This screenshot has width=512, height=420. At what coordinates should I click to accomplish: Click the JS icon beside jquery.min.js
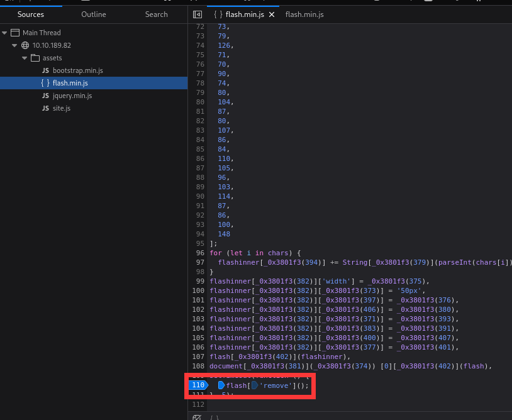click(x=45, y=96)
